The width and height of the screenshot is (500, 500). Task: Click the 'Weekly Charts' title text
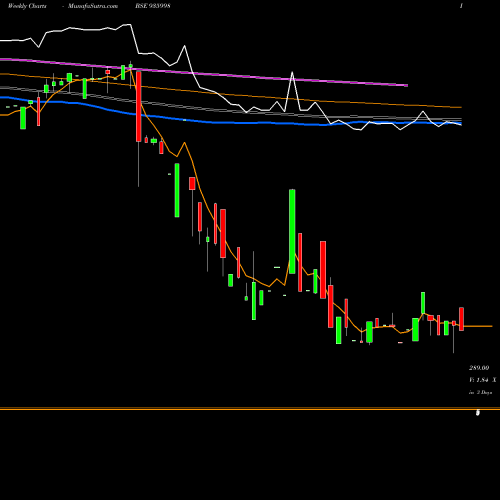pos(27,6)
